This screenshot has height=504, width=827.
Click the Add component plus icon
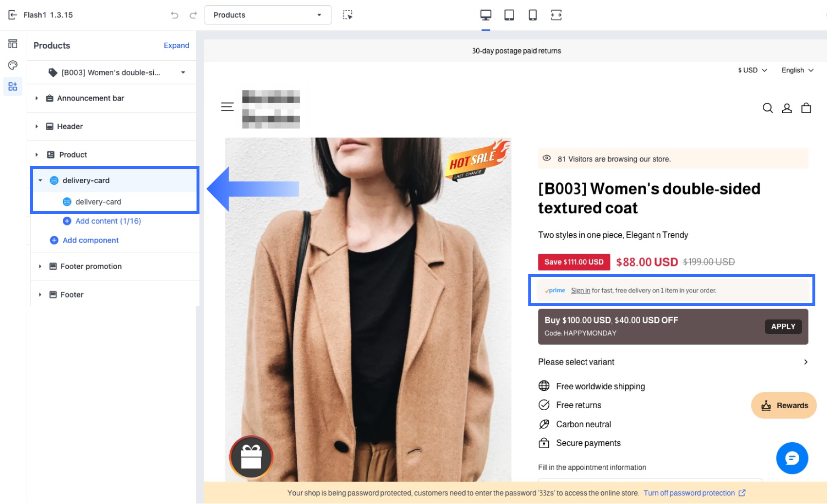[x=54, y=240]
